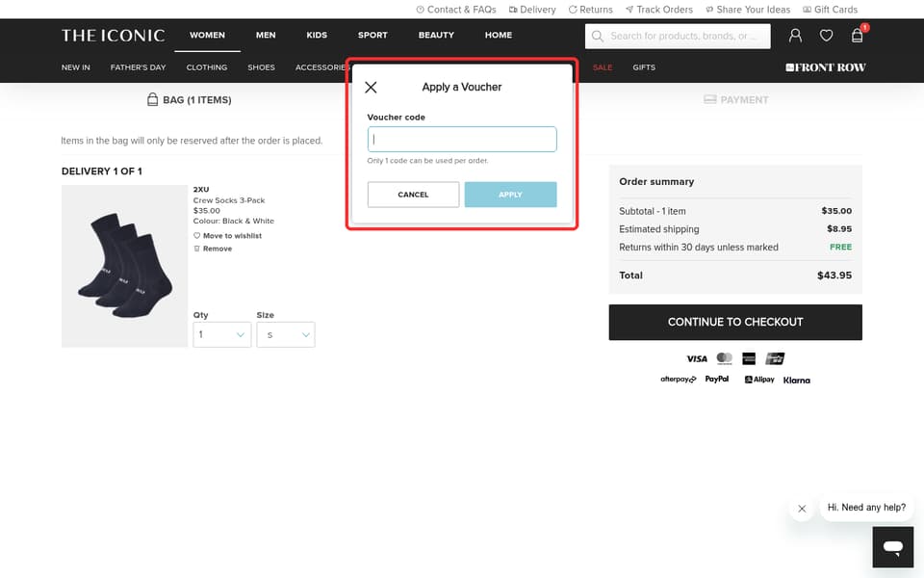Click the Visa payment logo
This screenshot has height=578, width=924.
coord(697,358)
